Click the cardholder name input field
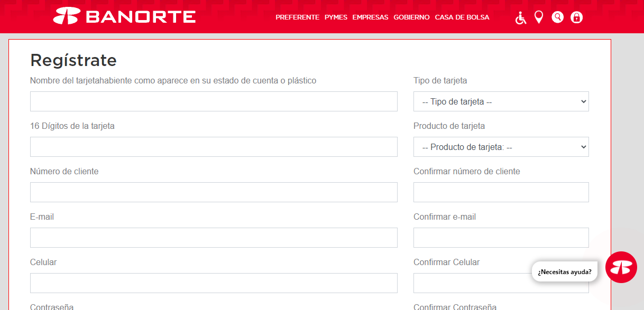Image resolution: width=644 pixels, height=310 pixels. pos(214,101)
